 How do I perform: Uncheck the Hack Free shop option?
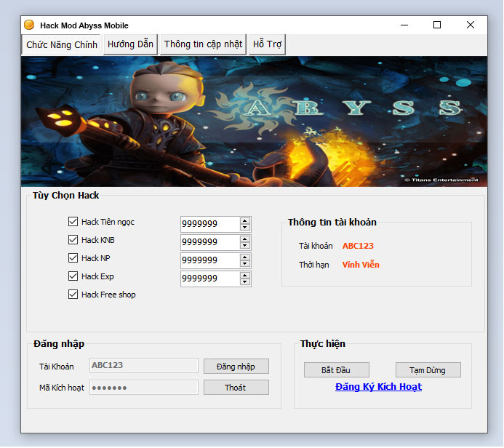(x=73, y=295)
